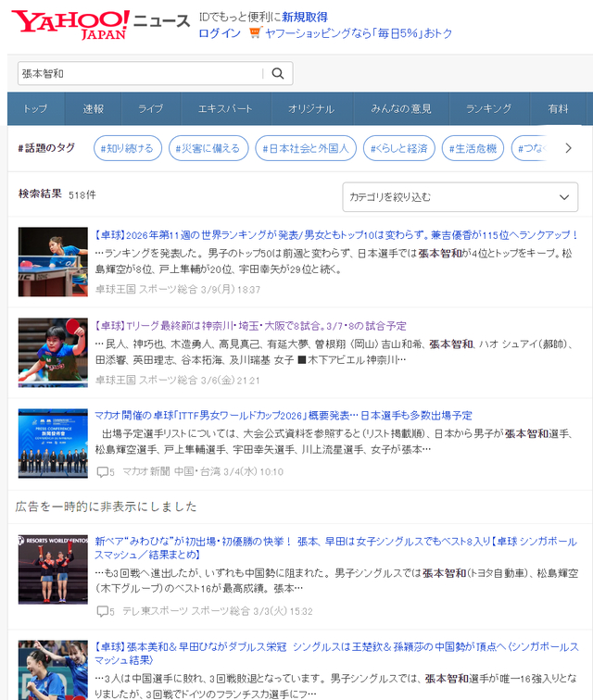
Task: Click the magnifier search icon
Action: [x=278, y=74]
